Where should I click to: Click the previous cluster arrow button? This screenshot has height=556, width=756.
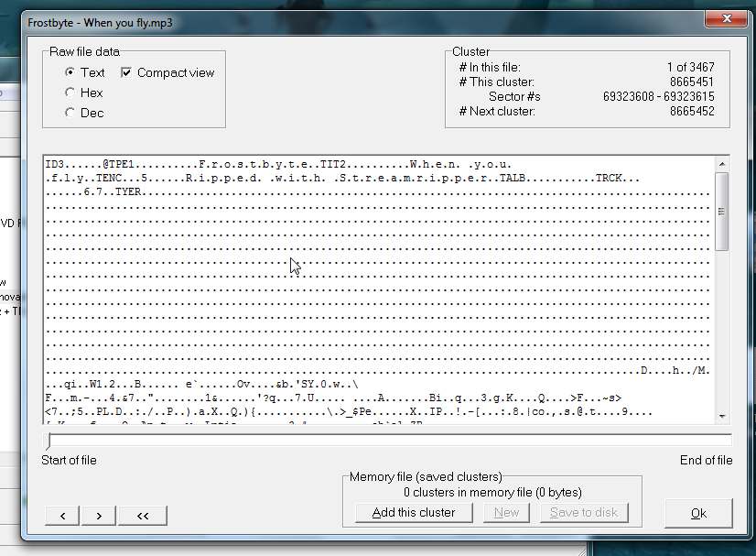point(62,516)
